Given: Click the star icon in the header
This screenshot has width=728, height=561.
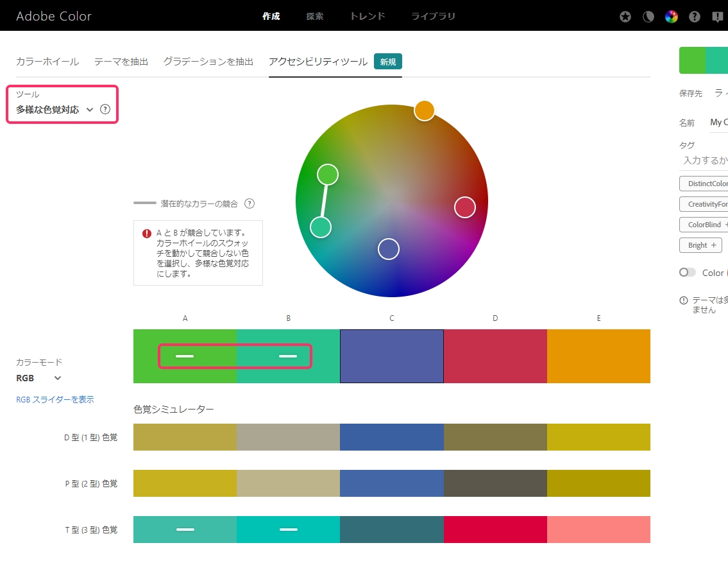Looking at the screenshot, I should click(x=625, y=17).
